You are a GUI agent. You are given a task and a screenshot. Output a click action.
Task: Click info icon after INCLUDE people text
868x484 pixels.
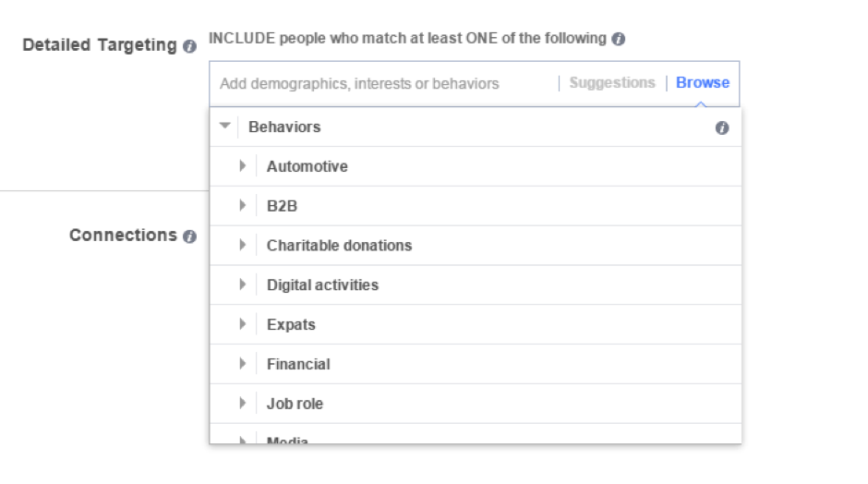click(x=619, y=39)
